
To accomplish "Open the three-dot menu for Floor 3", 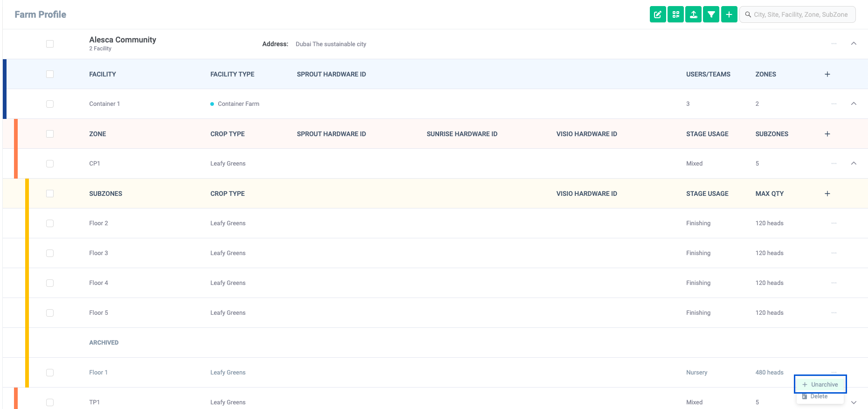I will tap(834, 253).
